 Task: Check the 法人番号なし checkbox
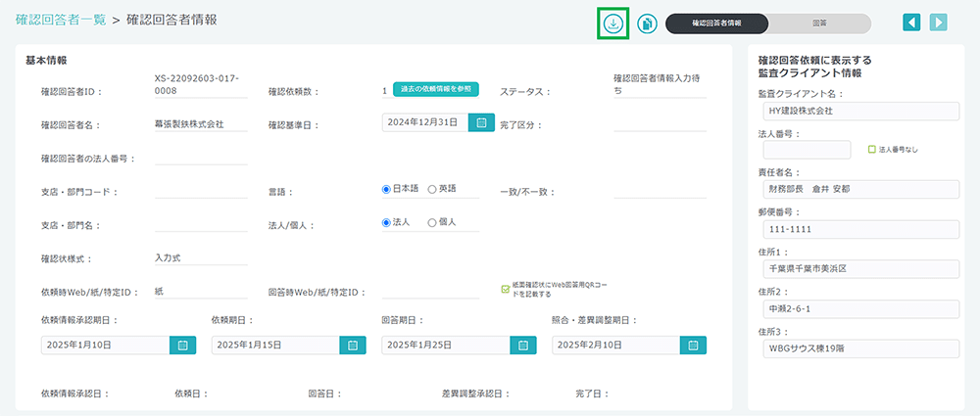click(x=872, y=150)
